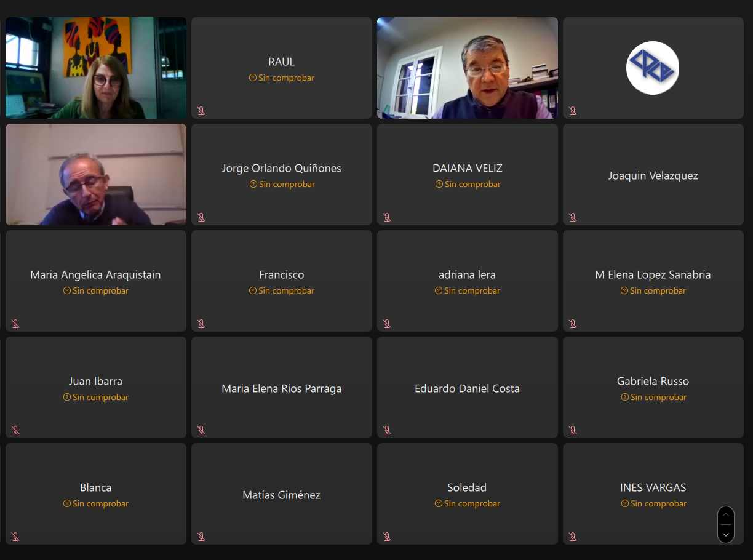Screen dimensions: 753x560
Task: Click Matías Giménez's muted microphone icon
Action: pos(201,537)
